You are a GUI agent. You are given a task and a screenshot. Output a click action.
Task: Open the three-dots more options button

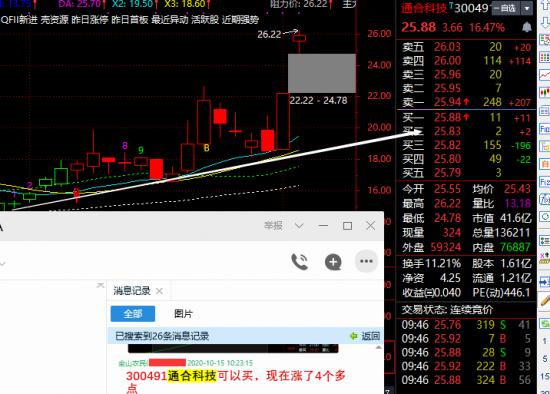(x=366, y=261)
